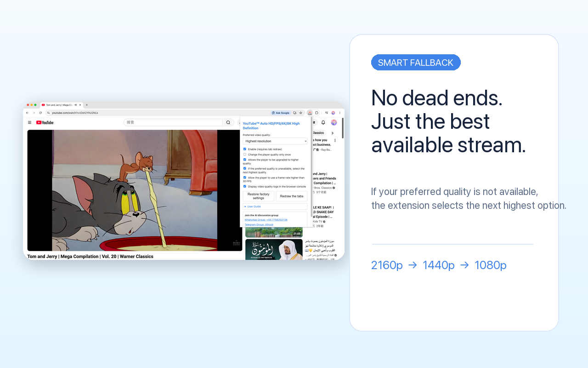Open a new tab with plus button
This screenshot has width=588, height=368.
(x=87, y=105)
